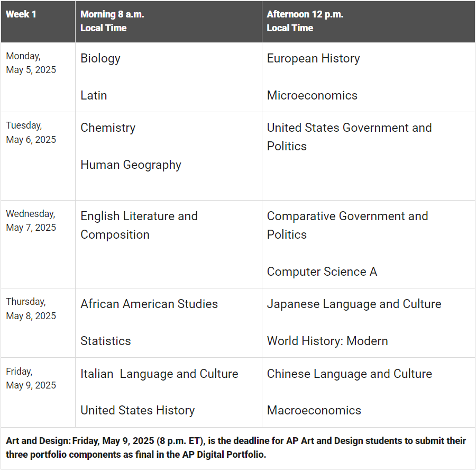Click the Chemistry exam entry
Image resolution: width=476 pixels, height=470 pixels.
point(108,128)
